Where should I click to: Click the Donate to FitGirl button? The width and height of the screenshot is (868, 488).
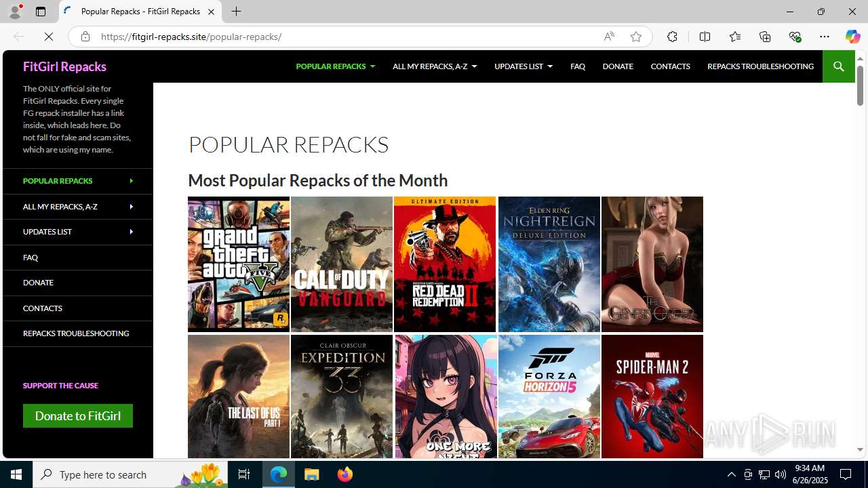point(78,415)
